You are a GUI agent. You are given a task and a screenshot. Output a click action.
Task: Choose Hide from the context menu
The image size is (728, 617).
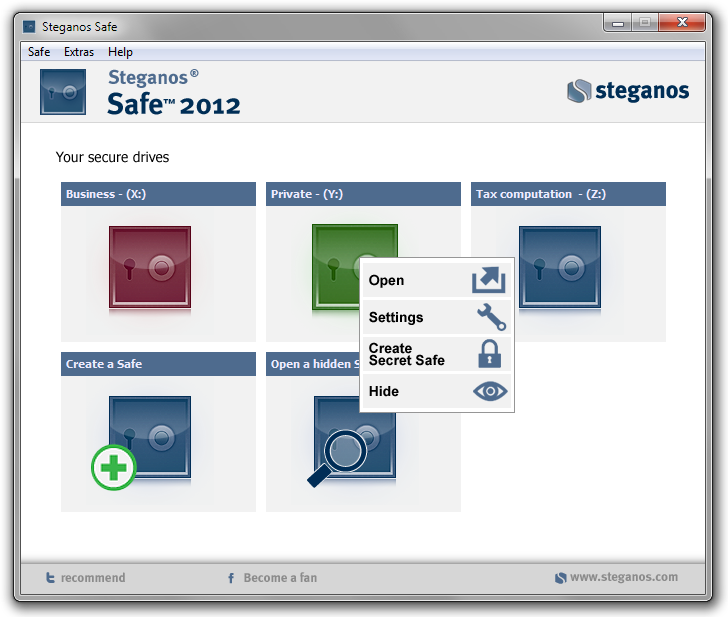pyautogui.click(x=436, y=391)
